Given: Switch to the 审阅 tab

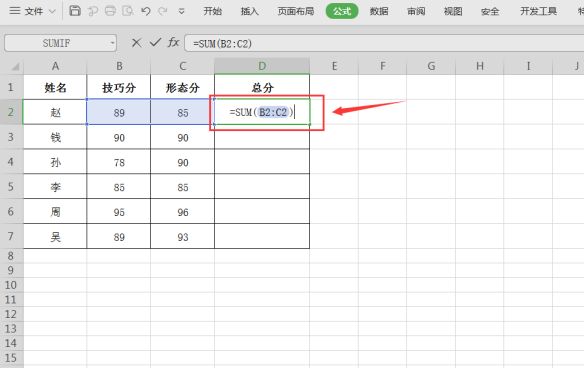Looking at the screenshot, I should [416, 11].
